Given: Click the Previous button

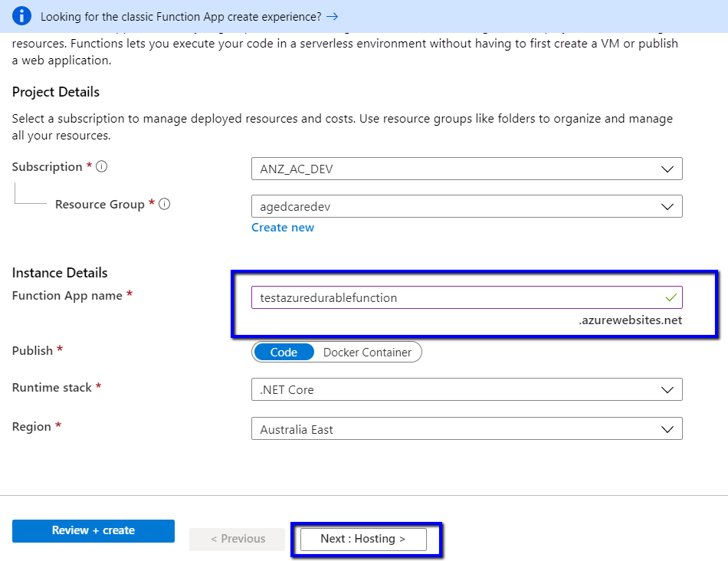Looking at the screenshot, I should [238, 539].
